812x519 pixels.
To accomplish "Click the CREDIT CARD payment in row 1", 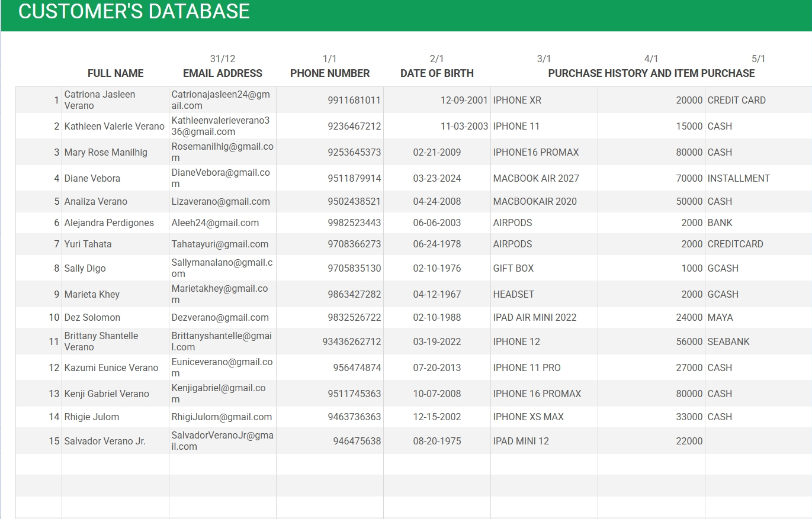I will pos(759,100).
